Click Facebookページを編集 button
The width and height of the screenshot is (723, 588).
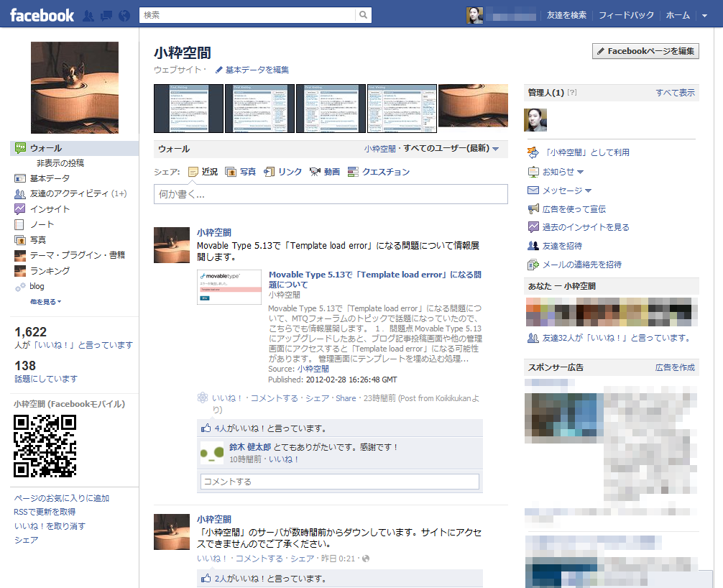[x=645, y=51]
